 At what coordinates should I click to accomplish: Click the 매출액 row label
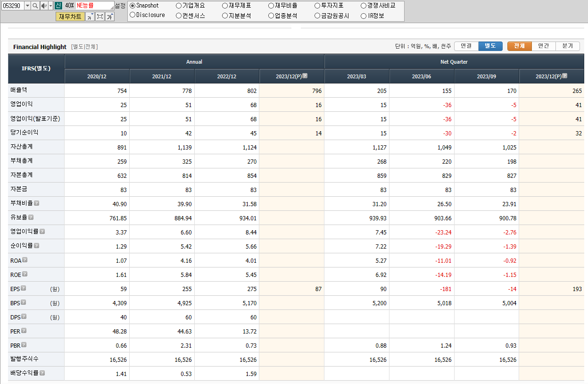point(19,90)
